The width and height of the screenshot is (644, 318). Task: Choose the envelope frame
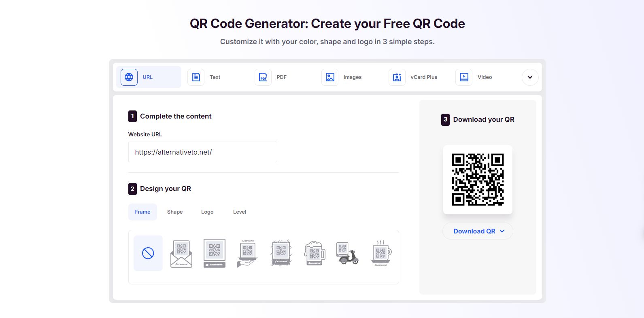[181, 253]
